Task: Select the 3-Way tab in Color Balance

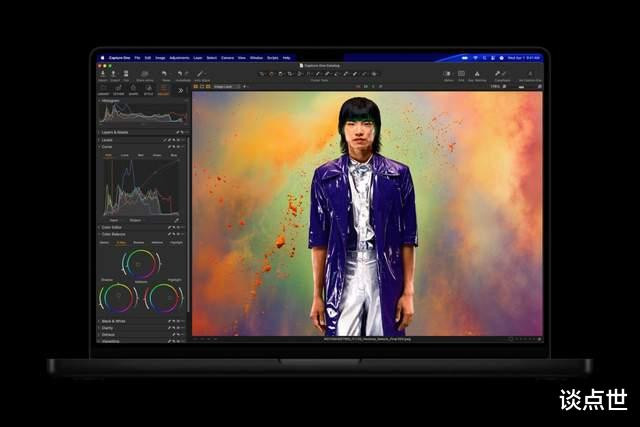Action: (121, 242)
